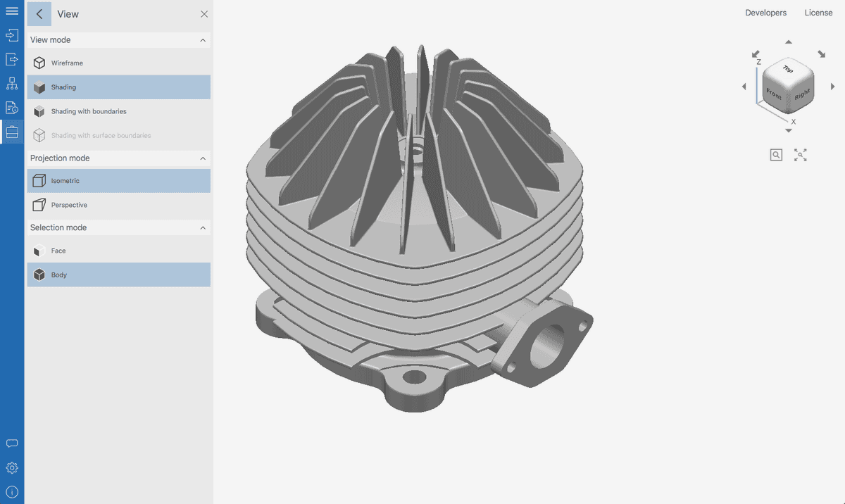Screen dimensions: 845x504
Task: Select Shading with surface boundaries option
Action: (119, 135)
